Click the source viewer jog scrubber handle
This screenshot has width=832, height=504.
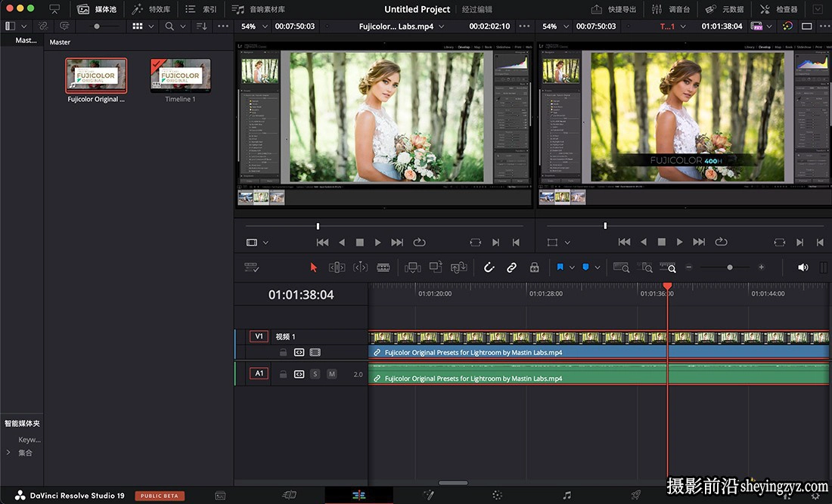click(x=318, y=226)
